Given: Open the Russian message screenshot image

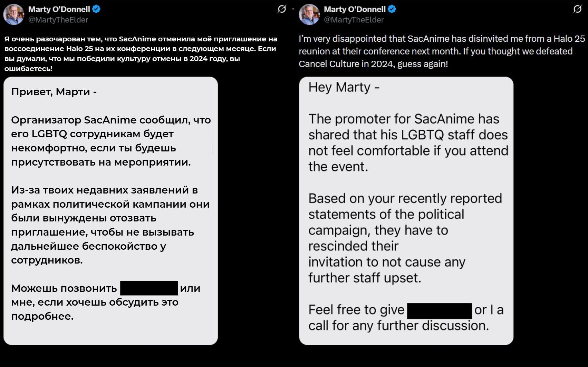Looking at the screenshot, I should [x=110, y=211].
